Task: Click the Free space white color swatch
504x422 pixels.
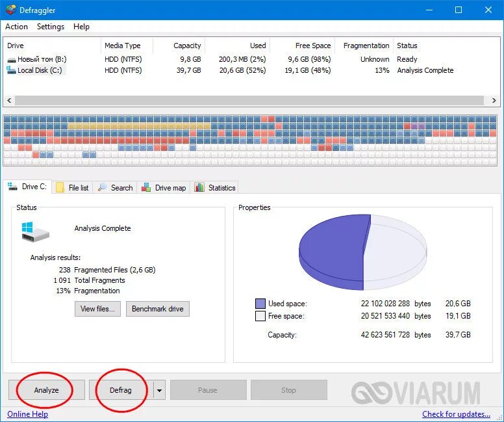Action: 260,316
